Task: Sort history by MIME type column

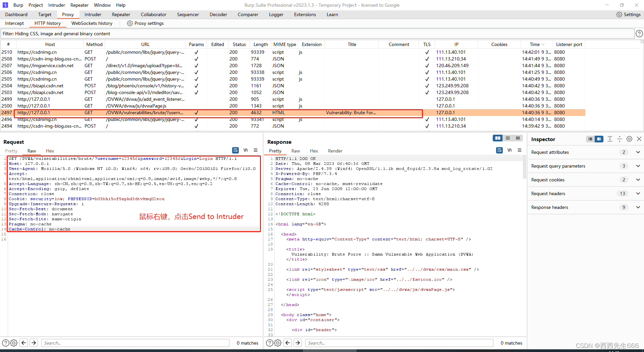Action: pos(285,44)
